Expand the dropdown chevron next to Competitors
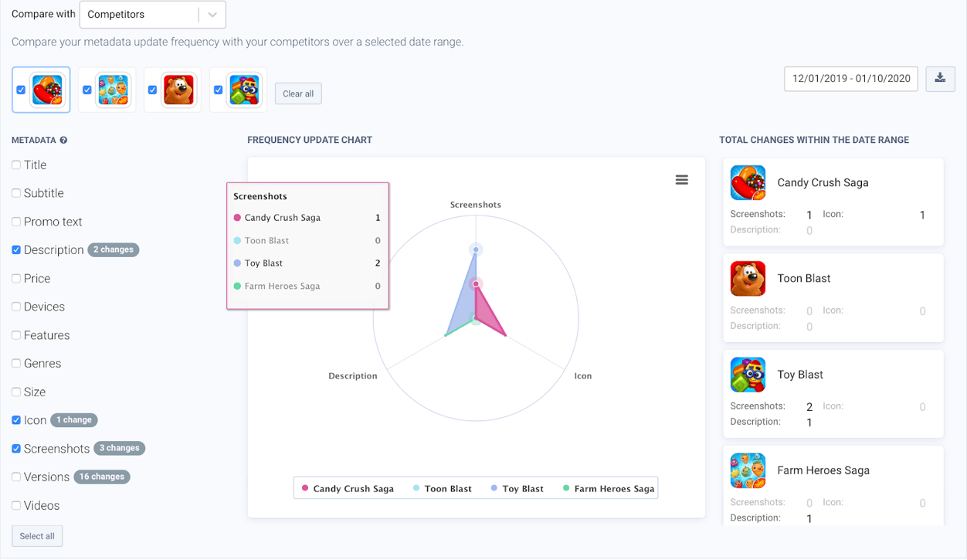 pos(212,15)
